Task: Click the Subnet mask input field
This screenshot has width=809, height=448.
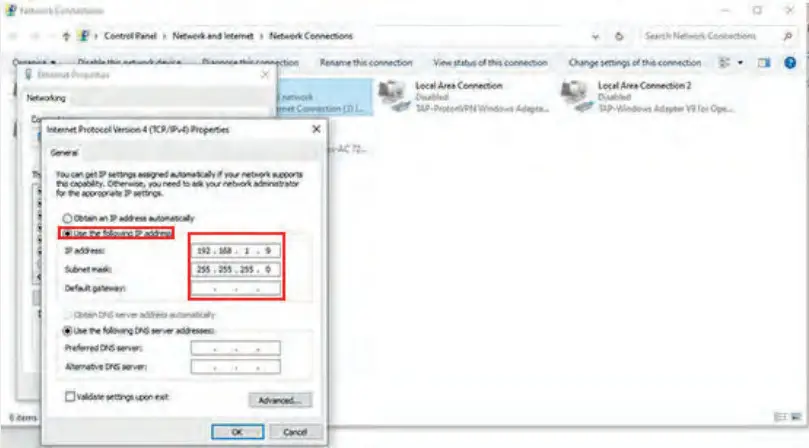Action: coord(235,269)
